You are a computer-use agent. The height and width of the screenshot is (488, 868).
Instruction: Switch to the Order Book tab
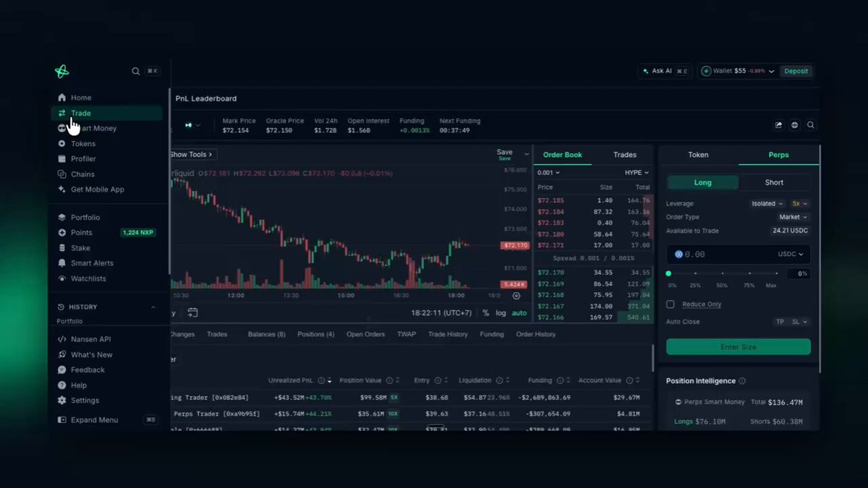(x=563, y=155)
